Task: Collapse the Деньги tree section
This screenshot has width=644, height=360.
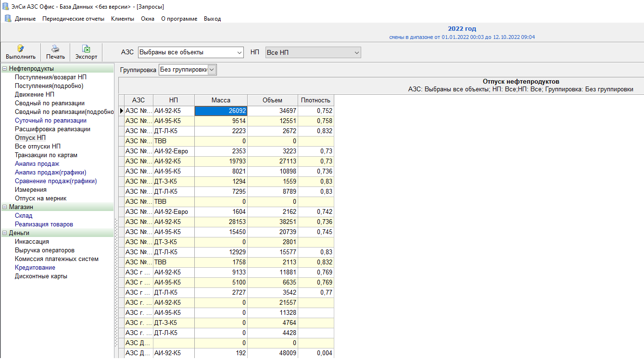Action: (5, 233)
